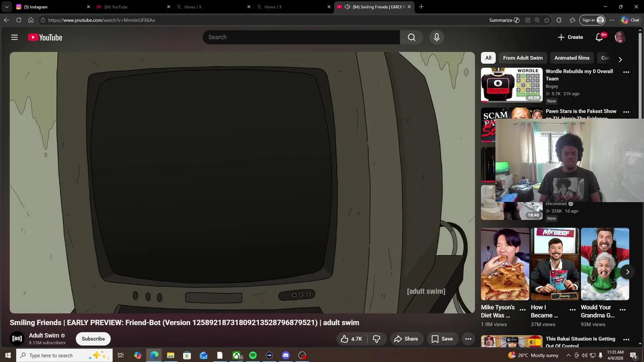Show more filter chips with right arrow
This screenshot has height=362, width=644.
pyautogui.click(x=620, y=59)
